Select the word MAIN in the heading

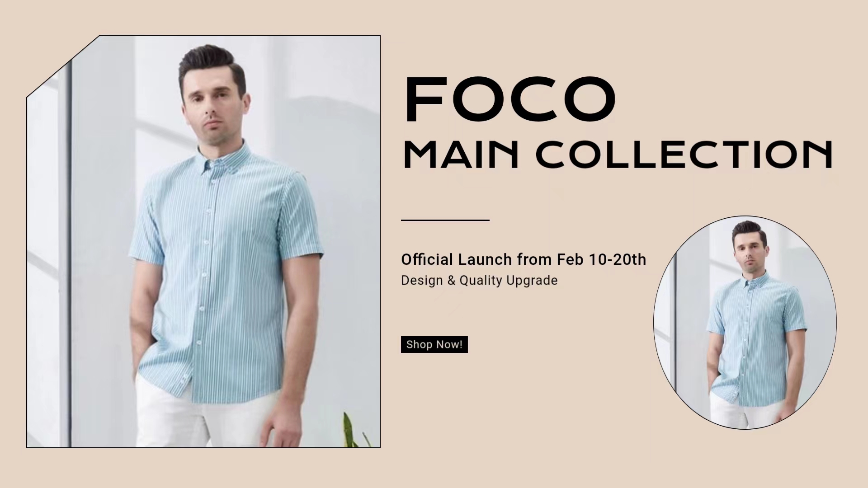[461, 154]
